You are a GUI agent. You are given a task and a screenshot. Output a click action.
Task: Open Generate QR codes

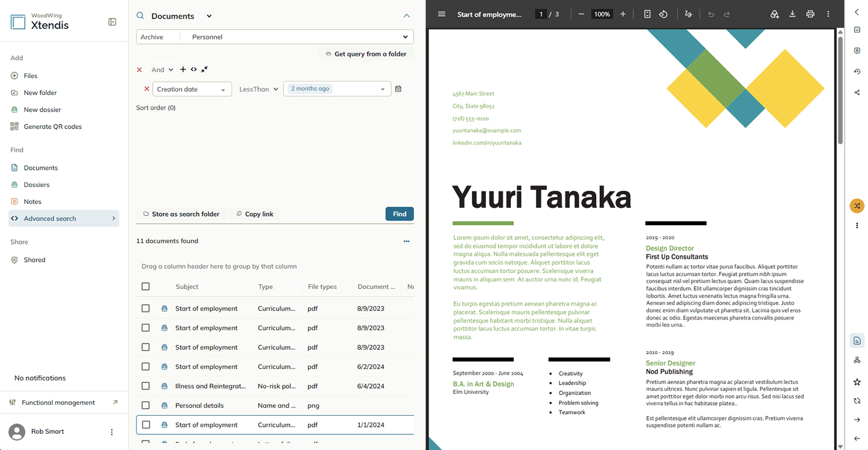tap(53, 126)
